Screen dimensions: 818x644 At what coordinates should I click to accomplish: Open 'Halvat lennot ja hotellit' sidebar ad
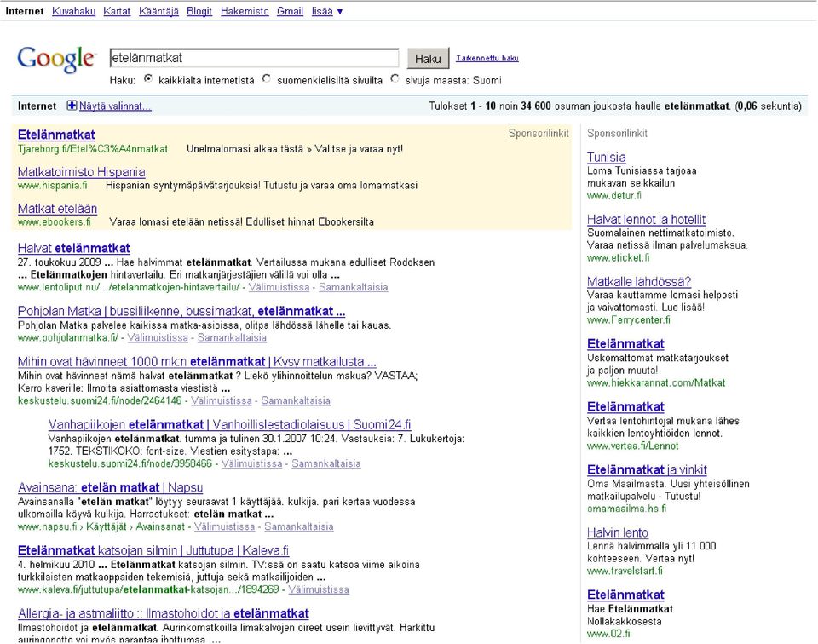click(x=646, y=220)
